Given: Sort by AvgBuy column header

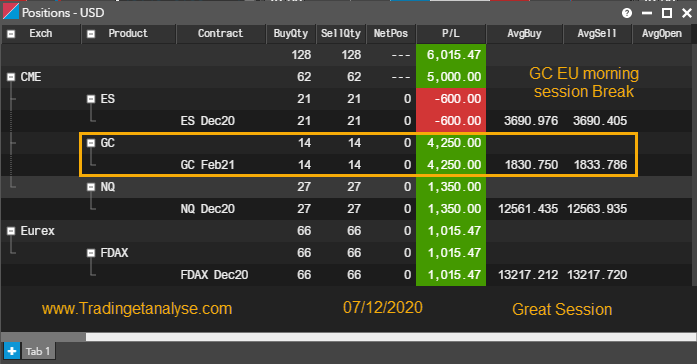Looking at the screenshot, I should pos(525,34).
